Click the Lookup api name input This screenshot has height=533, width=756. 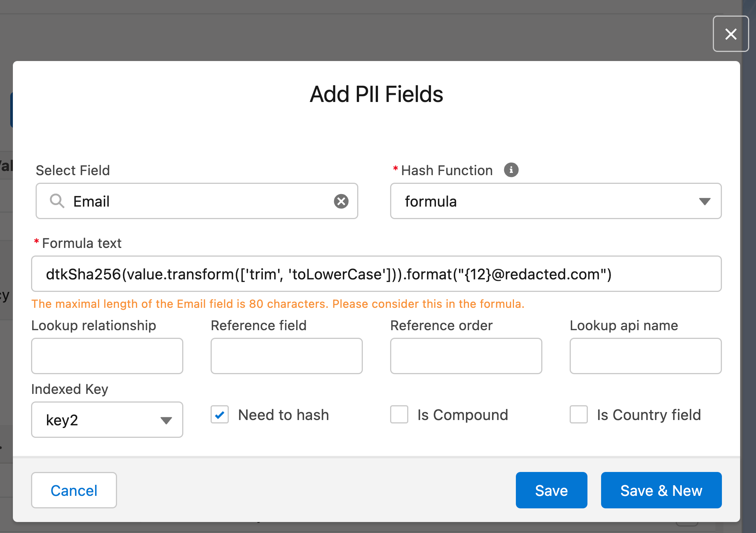coord(645,356)
